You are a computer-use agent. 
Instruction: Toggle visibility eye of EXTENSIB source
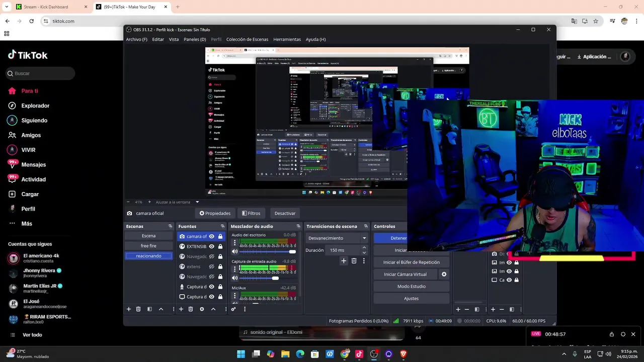coord(212,246)
